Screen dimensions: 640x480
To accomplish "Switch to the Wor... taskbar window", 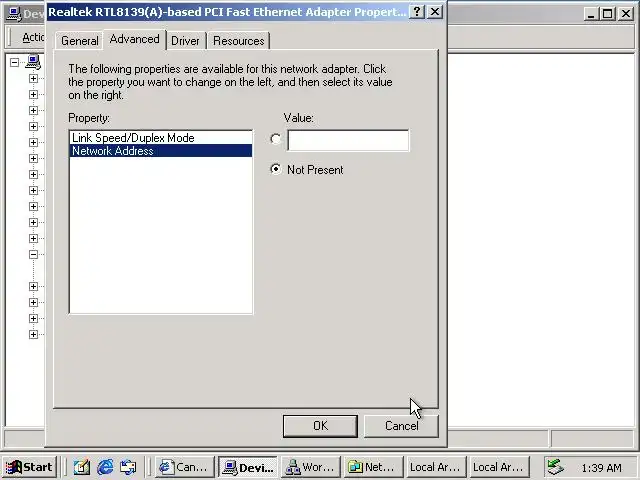I will pyautogui.click(x=311, y=467).
